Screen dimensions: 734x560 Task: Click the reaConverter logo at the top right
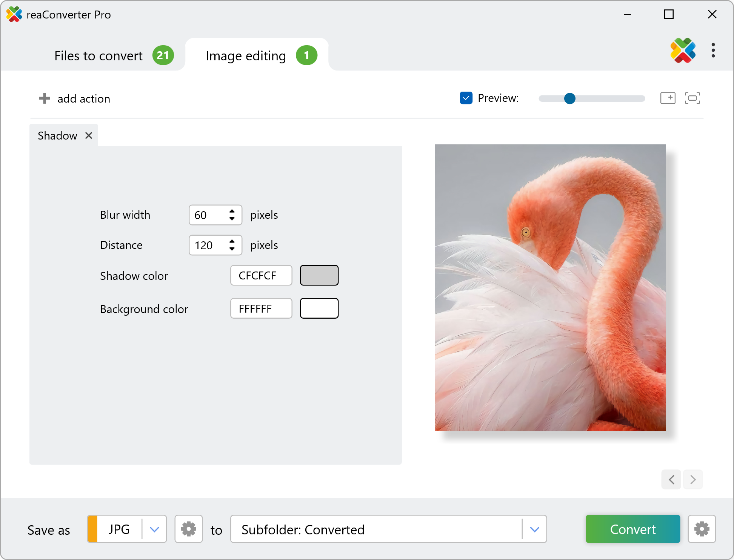click(683, 51)
